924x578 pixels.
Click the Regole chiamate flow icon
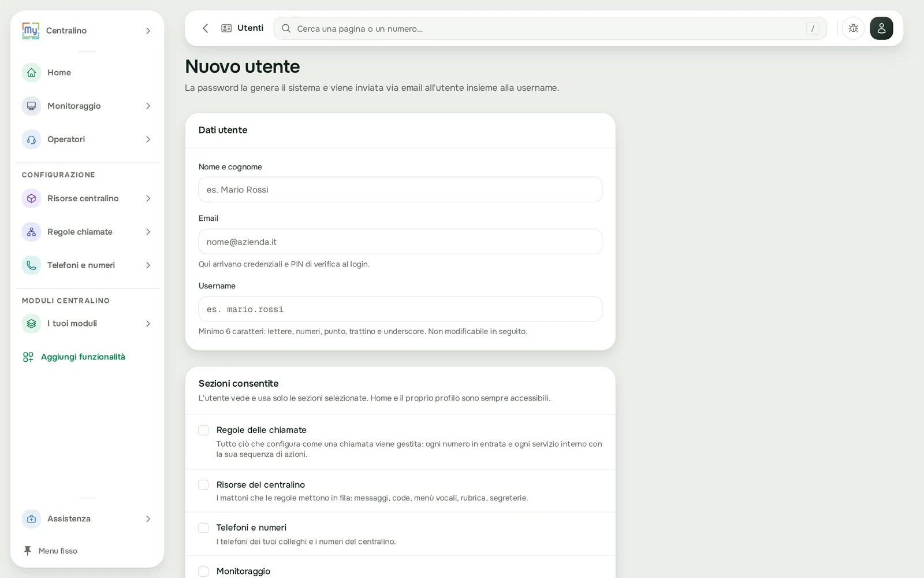click(x=31, y=232)
